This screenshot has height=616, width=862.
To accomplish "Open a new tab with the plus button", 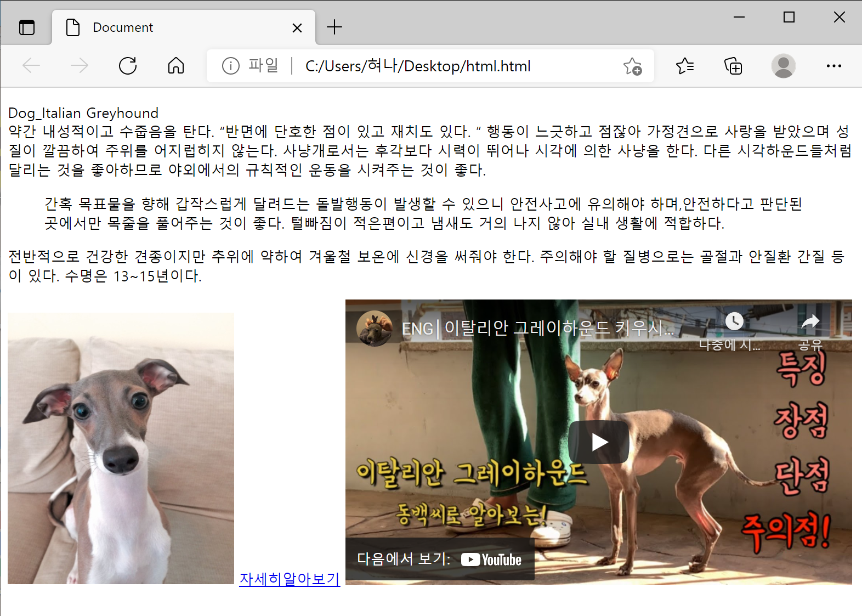I will pyautogui.click(x=334, y=27).
